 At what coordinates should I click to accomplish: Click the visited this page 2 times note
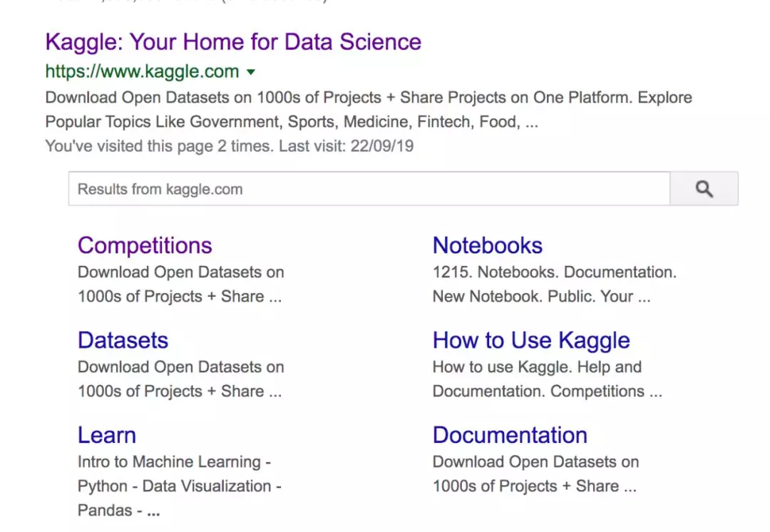tap(160, 146)
